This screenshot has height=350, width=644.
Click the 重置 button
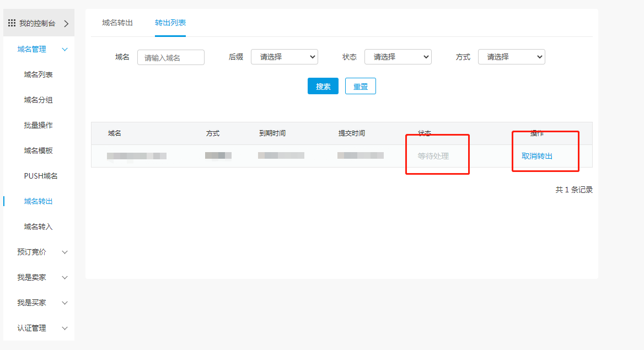361,87
